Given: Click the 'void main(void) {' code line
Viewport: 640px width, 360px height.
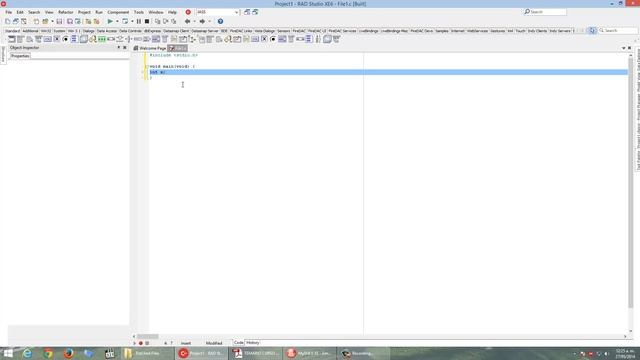Looking at the screenshot, I should point(172,67).
